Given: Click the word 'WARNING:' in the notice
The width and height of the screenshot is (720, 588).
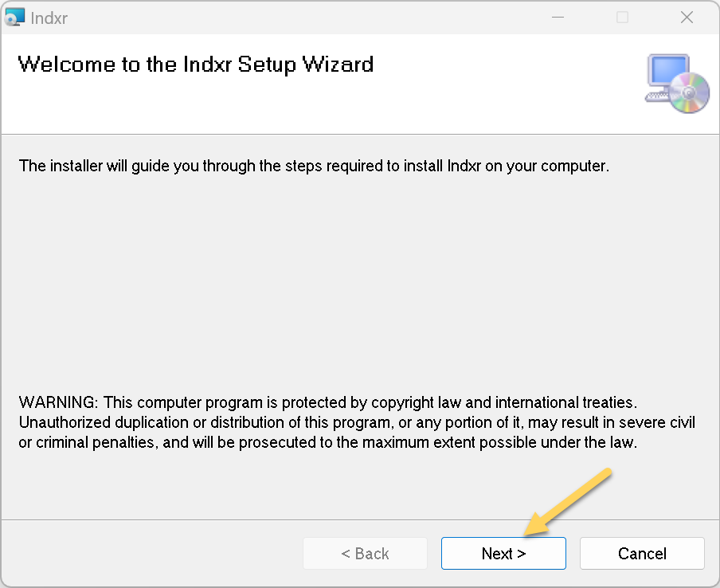Looking at the screenshot, I should tap(58, 402).
